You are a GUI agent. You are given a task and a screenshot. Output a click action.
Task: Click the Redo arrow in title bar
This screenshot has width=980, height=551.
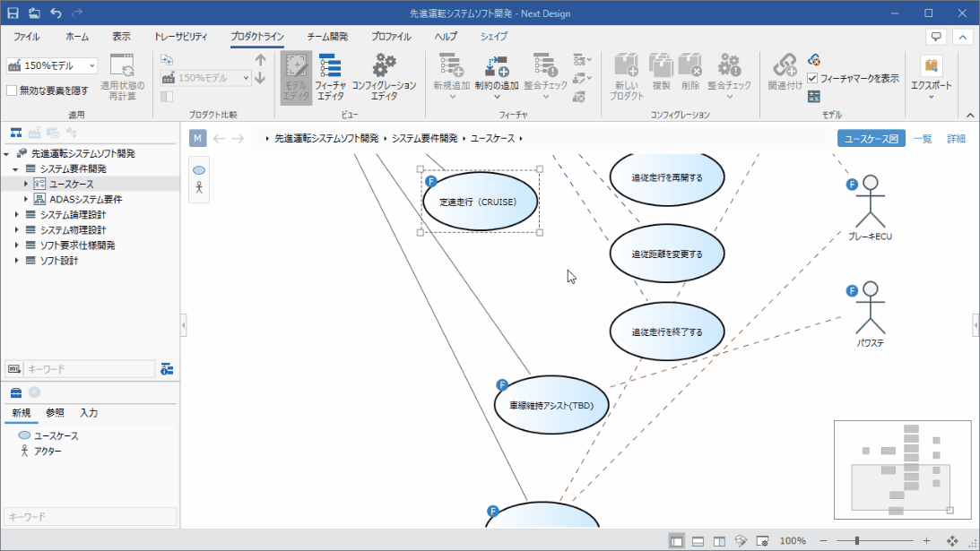click(x=77, y=13)
